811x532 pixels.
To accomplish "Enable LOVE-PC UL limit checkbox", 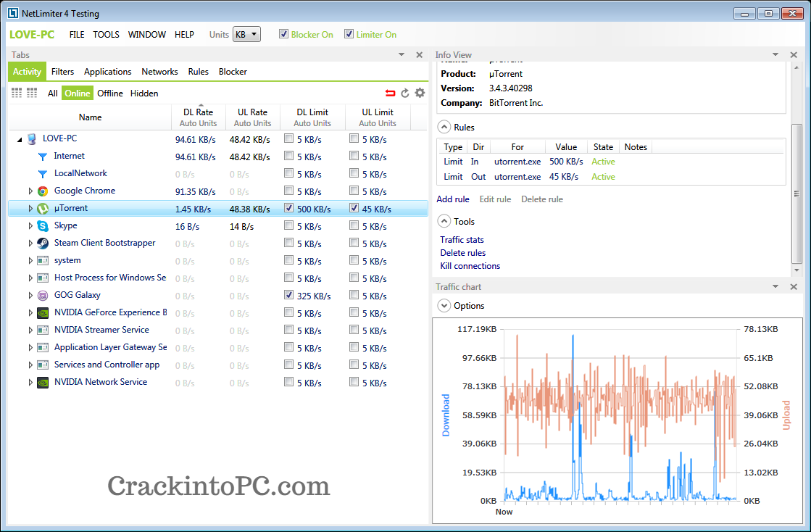I will (x=354, y=138).
